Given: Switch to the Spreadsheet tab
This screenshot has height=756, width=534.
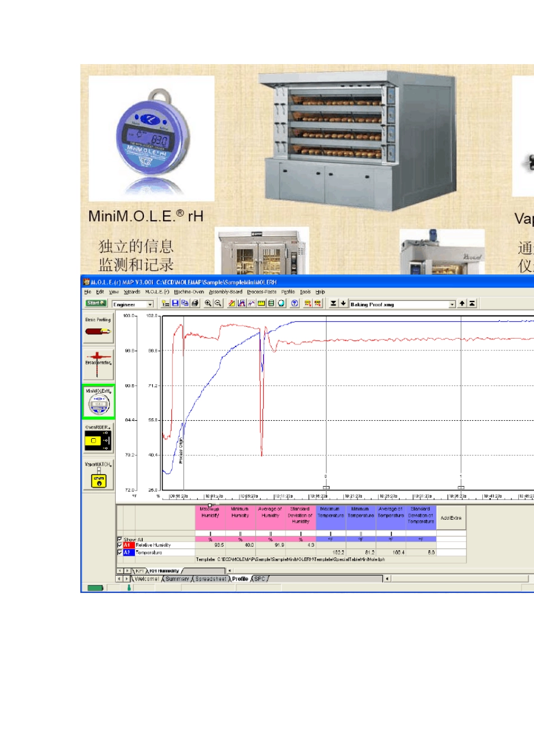Looking at the screenshot, I should click(211, 579).
